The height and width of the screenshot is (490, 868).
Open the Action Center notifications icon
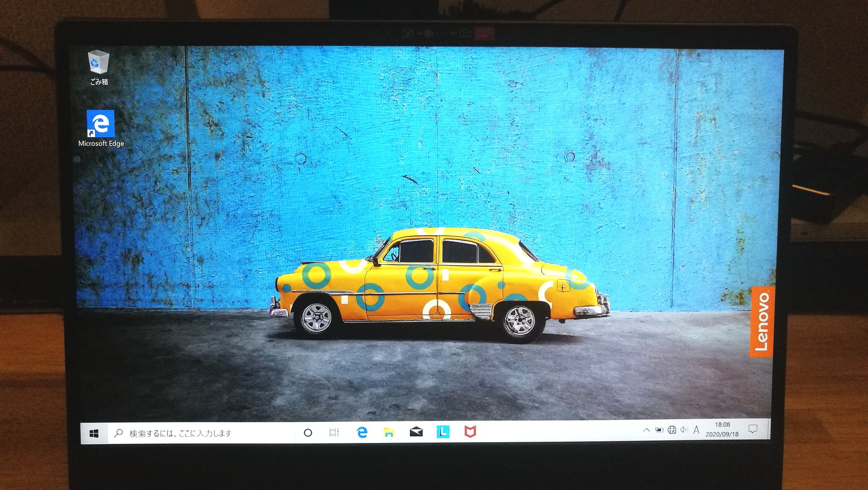point(753,429)
